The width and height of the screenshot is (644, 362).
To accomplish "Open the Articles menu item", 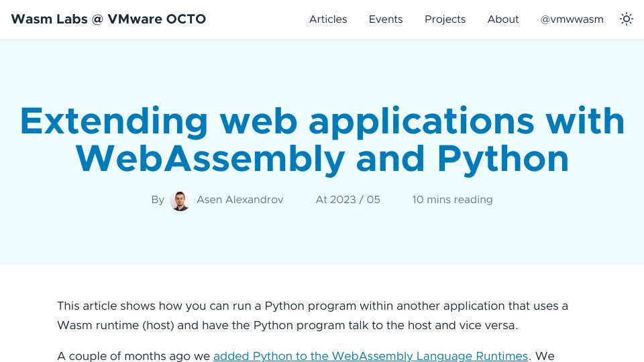I will pos(328,19).
